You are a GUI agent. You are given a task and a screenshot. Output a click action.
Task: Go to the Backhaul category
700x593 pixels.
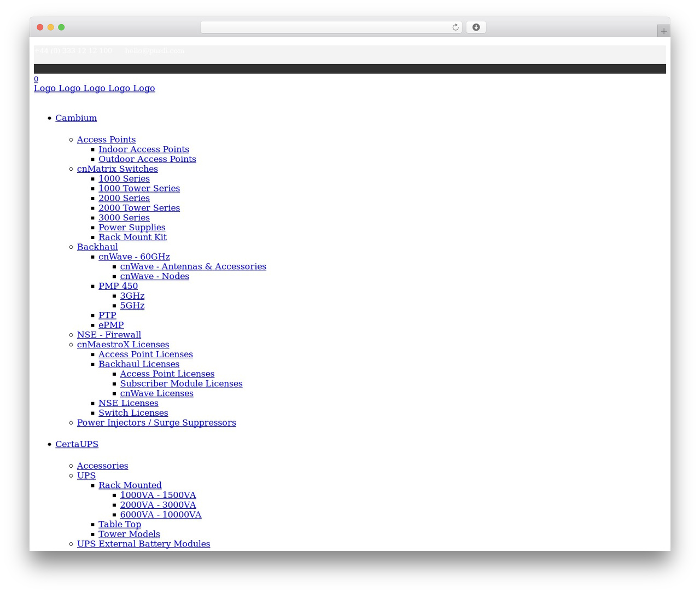point(97,247)
